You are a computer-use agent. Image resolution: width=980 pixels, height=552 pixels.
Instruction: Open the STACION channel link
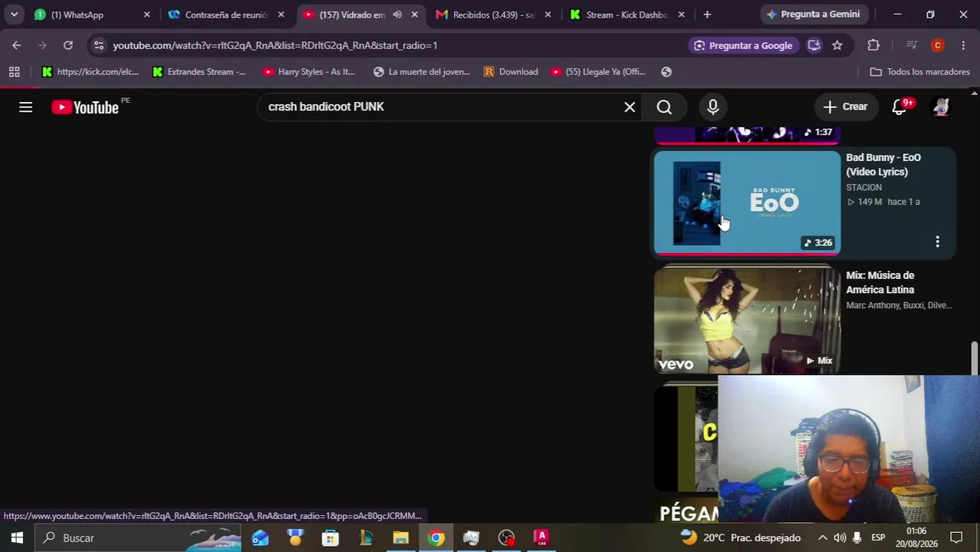[x=863, y=187]
